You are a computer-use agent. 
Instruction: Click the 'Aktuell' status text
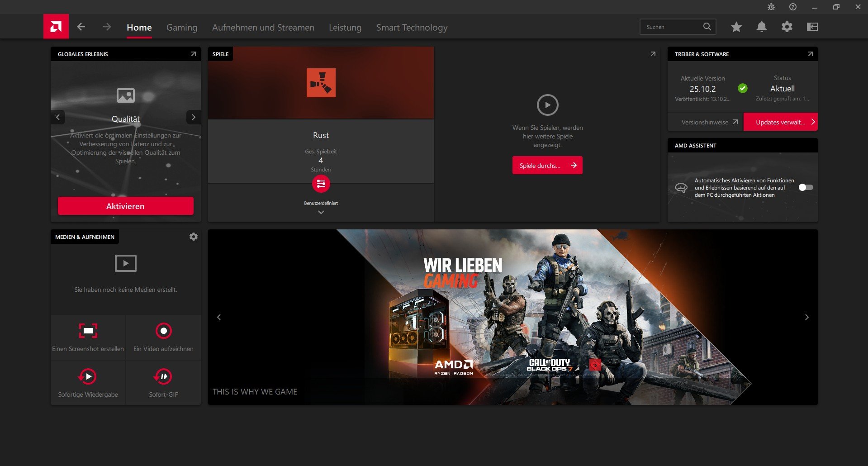click(x=783, y=89)
